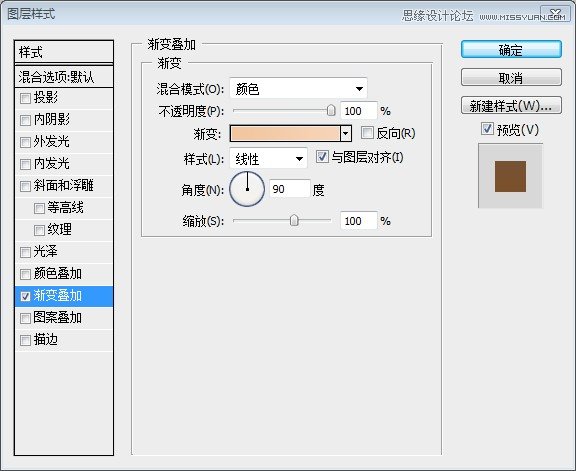Image resolution: width=576 pixels, height=471 pixels.
Task: Click the 确定 button
Action: click(x=511, y=49)
